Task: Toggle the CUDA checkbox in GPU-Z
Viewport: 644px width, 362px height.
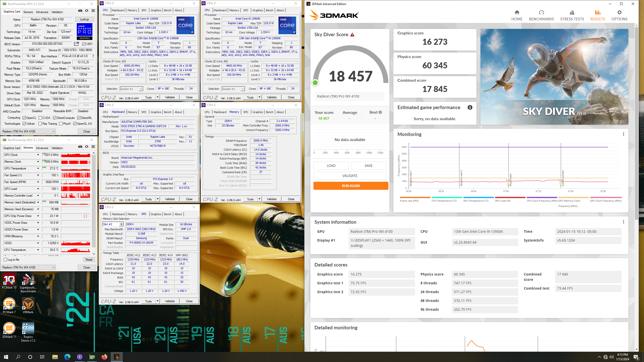Action: point(40,118)
